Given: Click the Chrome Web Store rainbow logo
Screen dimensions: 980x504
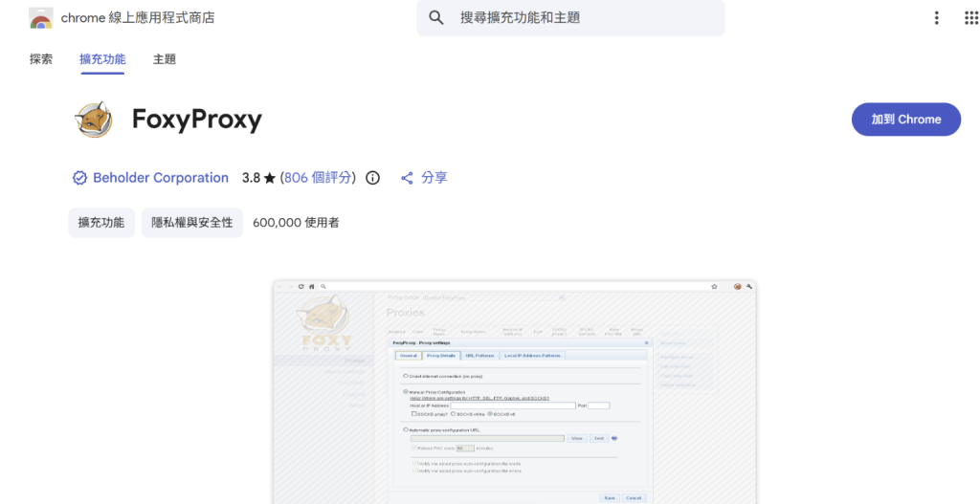Looking at the screenshot, I should (x=41, y=18).
